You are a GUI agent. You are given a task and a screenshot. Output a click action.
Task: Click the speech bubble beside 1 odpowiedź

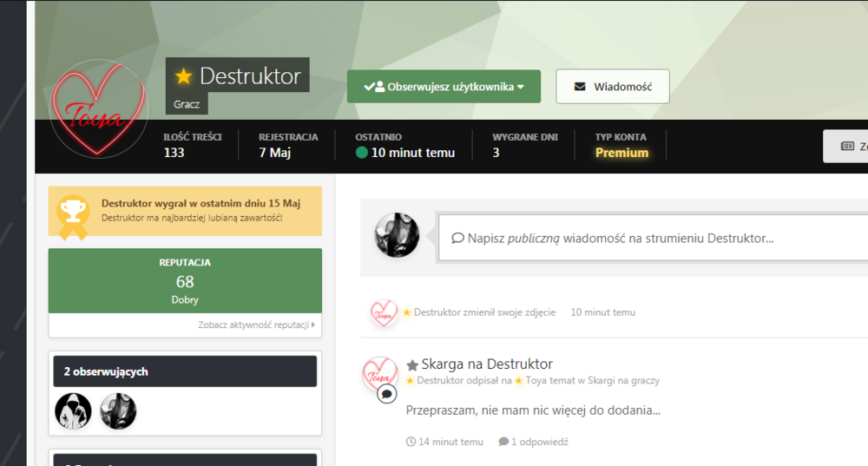pos(503,442)
